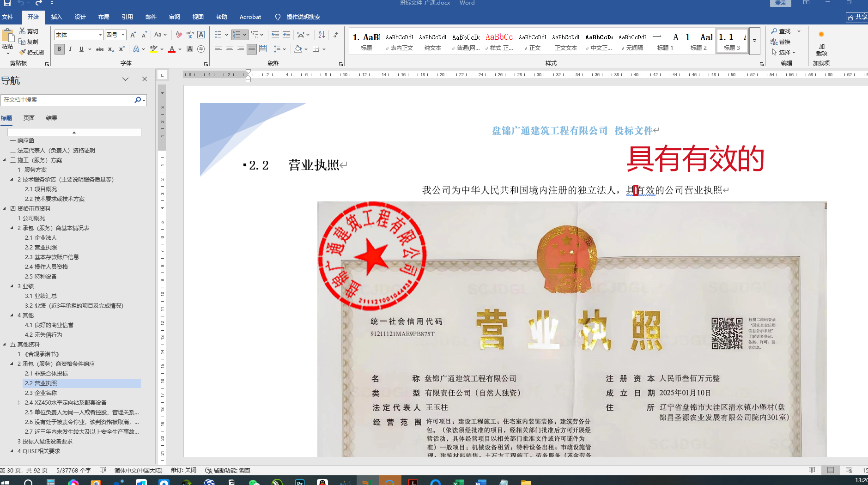
Task: Click the Windows search icon in taskbar
Action: (x=28, y=482)
